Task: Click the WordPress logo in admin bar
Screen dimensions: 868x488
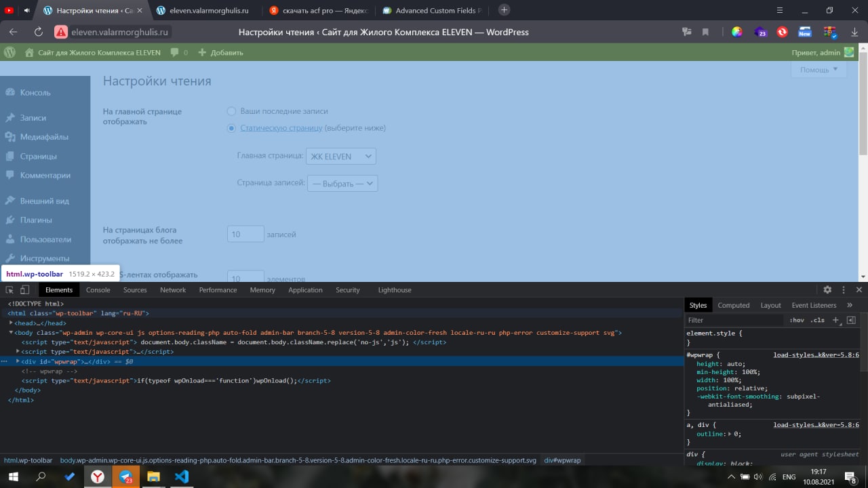Action: click(9, 52)
